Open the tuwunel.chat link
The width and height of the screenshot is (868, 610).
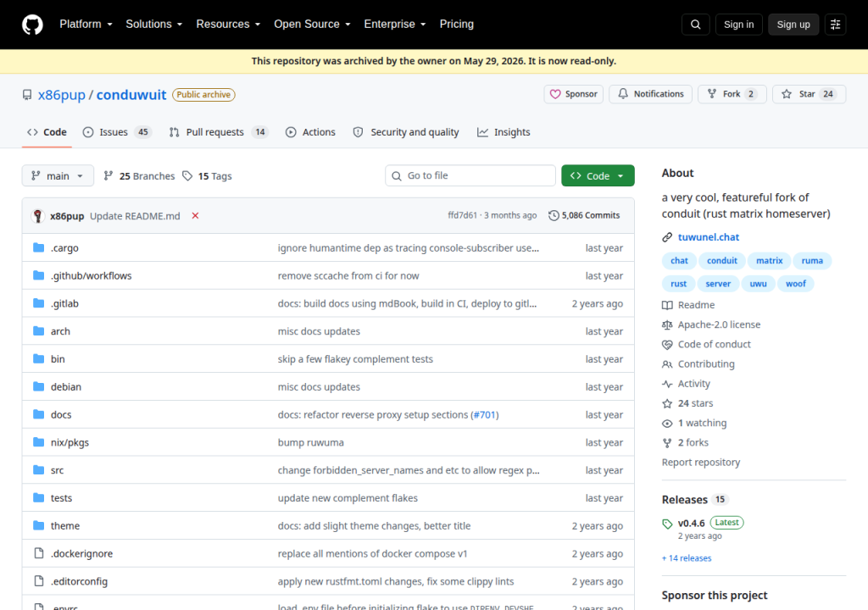pyautogui.click(x=709, y=237)
